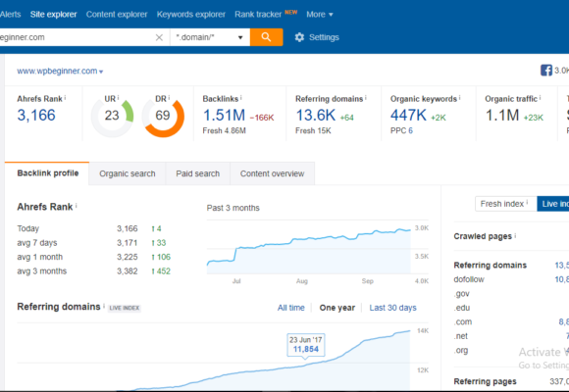Open Settings via the gear icon
The width and height of the screenshot is (569, 392).
point(299,37)
